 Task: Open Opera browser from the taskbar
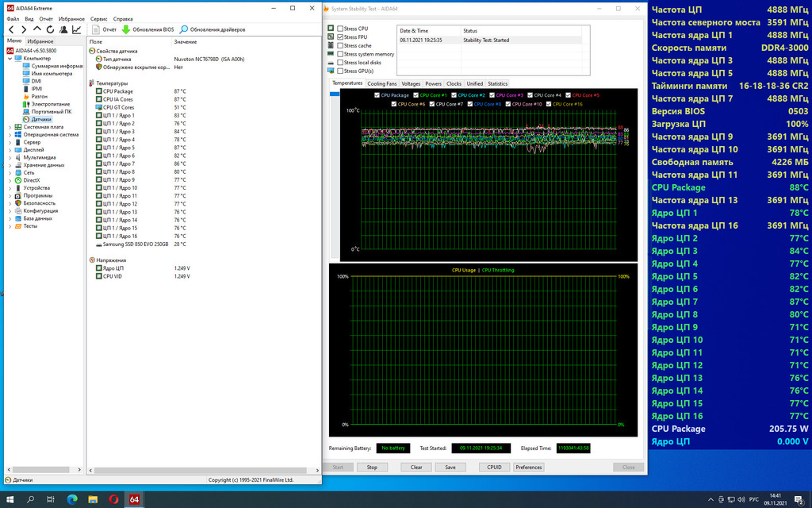(113, 499)
